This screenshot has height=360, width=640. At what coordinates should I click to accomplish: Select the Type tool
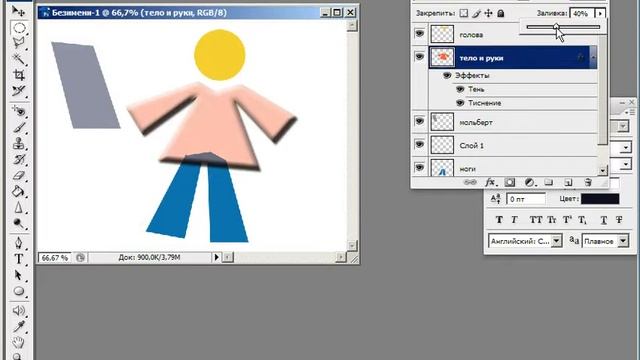[x=19, y=259]
